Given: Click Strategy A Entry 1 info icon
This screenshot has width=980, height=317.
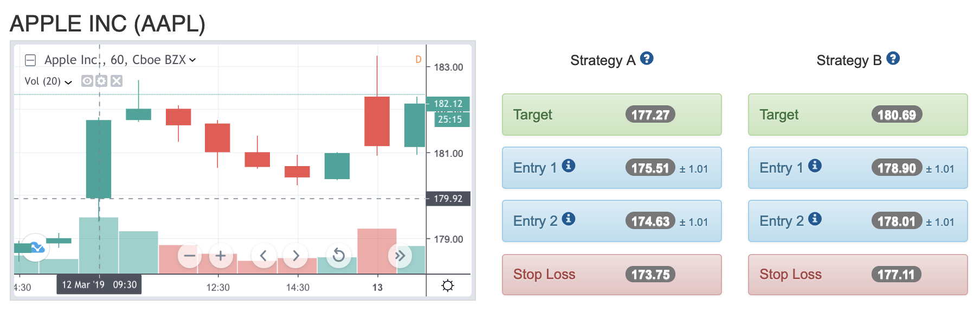Looking at the screenshot, I should coord(569,166).
